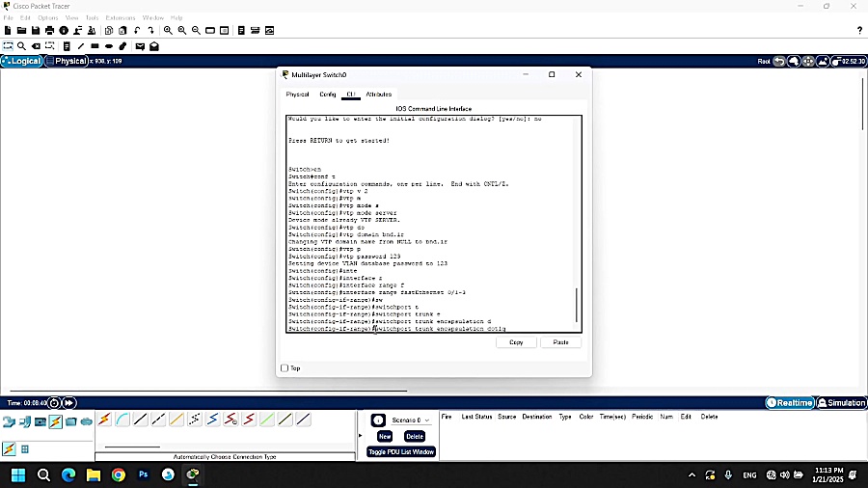The height and width of the screenshot is (488, 868).
Task: Open the CLI tab of Multilayer Switch0
Action: click(351, 95)
